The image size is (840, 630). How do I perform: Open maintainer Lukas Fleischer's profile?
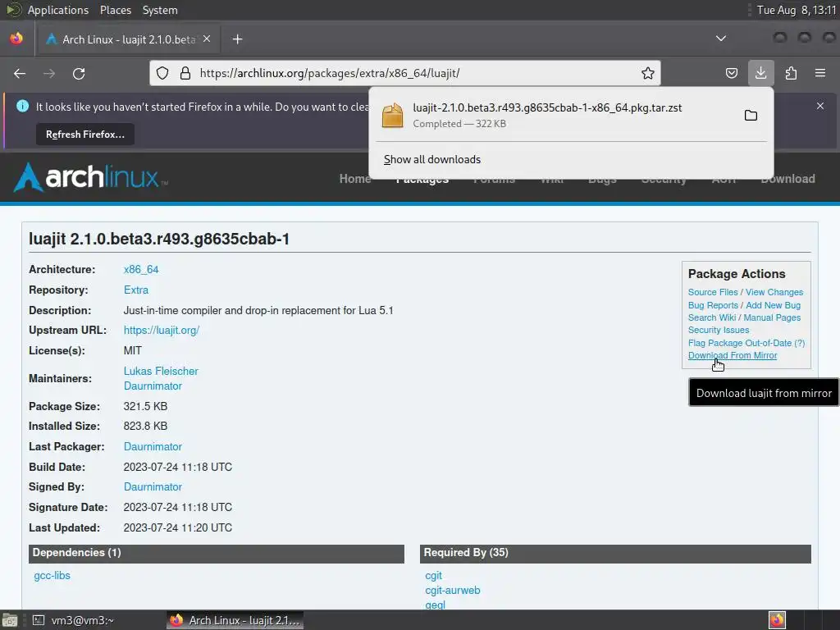(161, 372)
